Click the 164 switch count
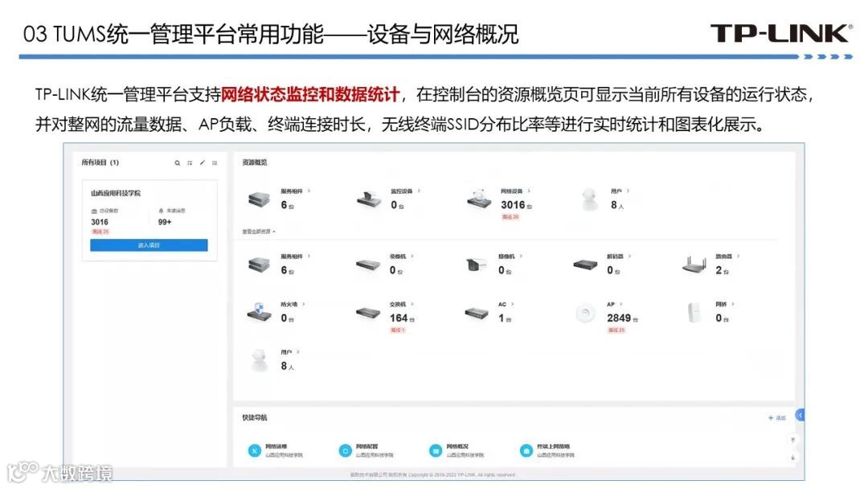Image resolution: width=868 pixels, height=489 pixels. 399,318
